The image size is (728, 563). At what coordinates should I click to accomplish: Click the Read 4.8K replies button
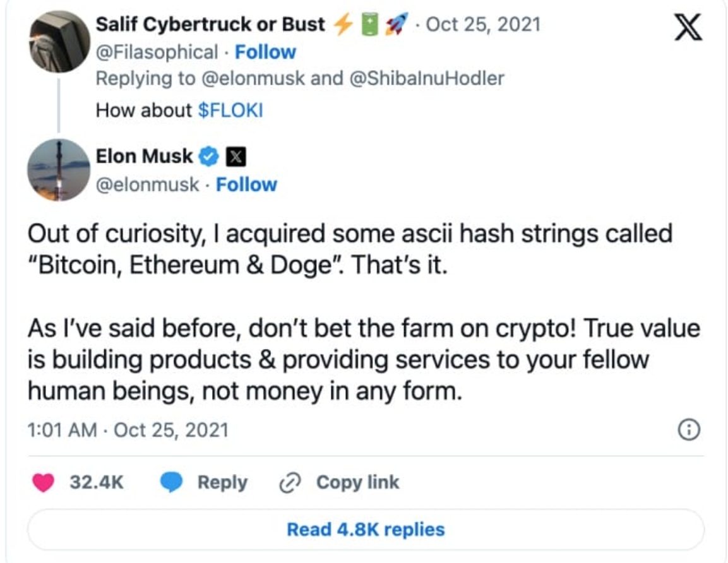pos(366,529)
